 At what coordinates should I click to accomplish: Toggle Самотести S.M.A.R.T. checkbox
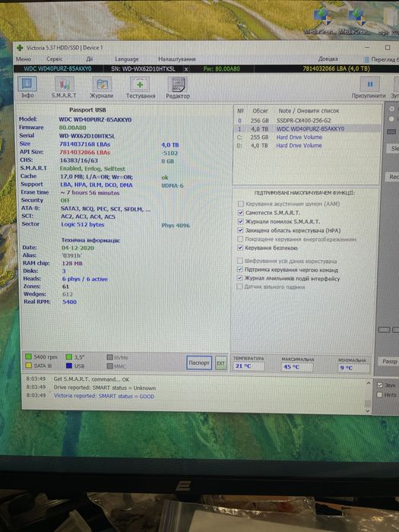[x=241, y=213]
